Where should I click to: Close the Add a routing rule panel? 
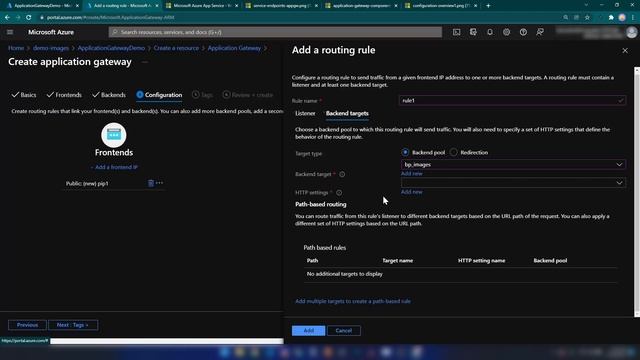pyautogui.click(x=625, y=51)
